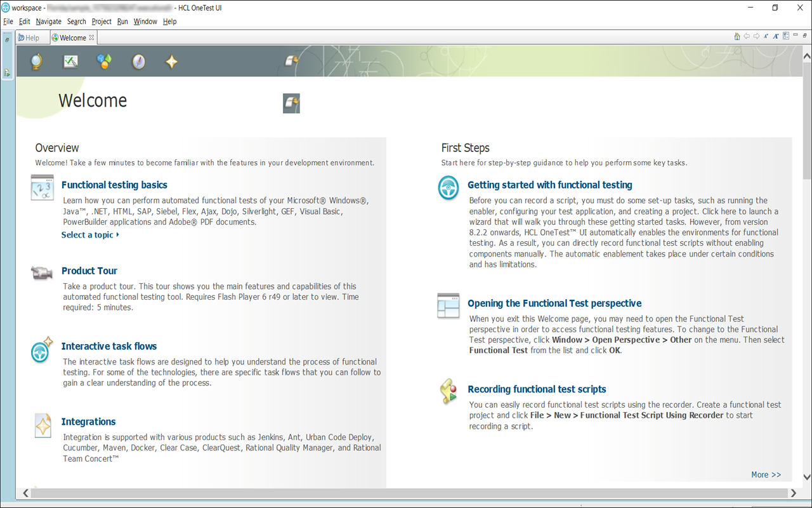Open the First Steps compass icon

pos(138,62)
